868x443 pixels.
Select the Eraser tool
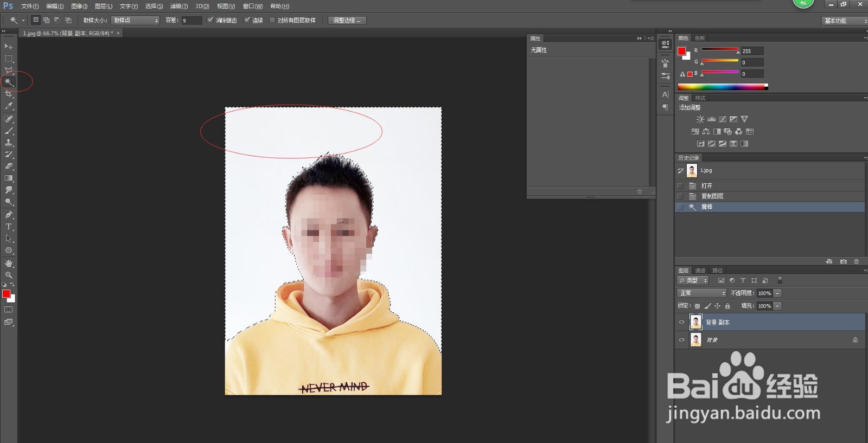click(x=9, y=166)
